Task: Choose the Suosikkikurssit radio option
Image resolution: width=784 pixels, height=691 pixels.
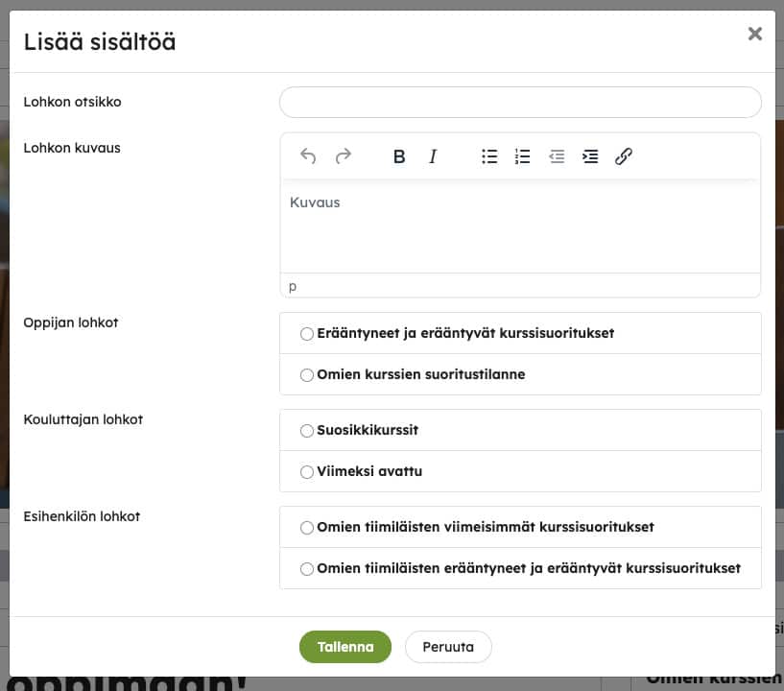Action: [x=306, y=431]
